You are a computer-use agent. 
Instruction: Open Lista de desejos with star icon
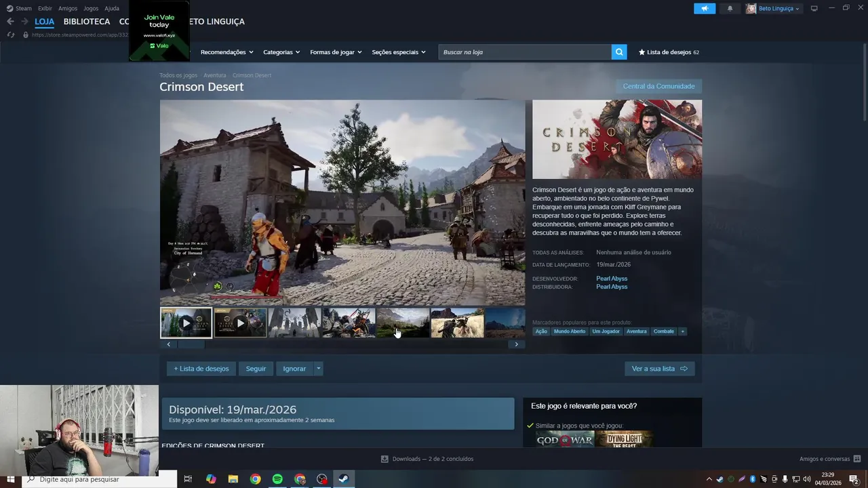click(x=669, y=52)
